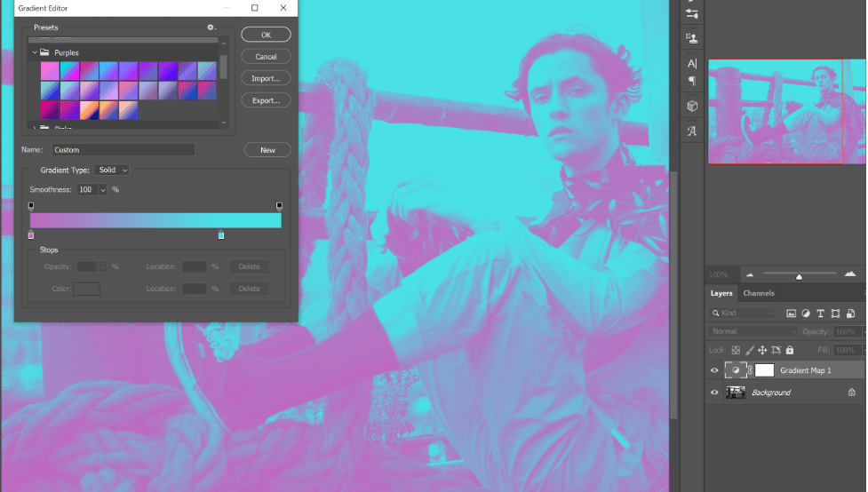Select the cyan color stop
Image resolution: width=868 pixels, height=492 pixels.
(x=221, y=235)
